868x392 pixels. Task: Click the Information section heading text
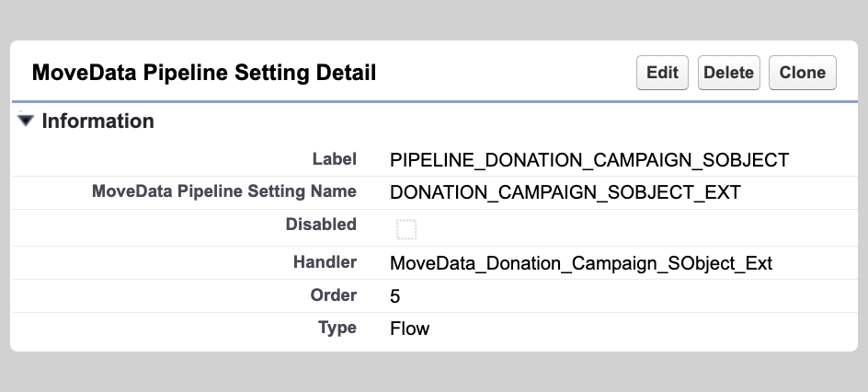coord(97,121)
